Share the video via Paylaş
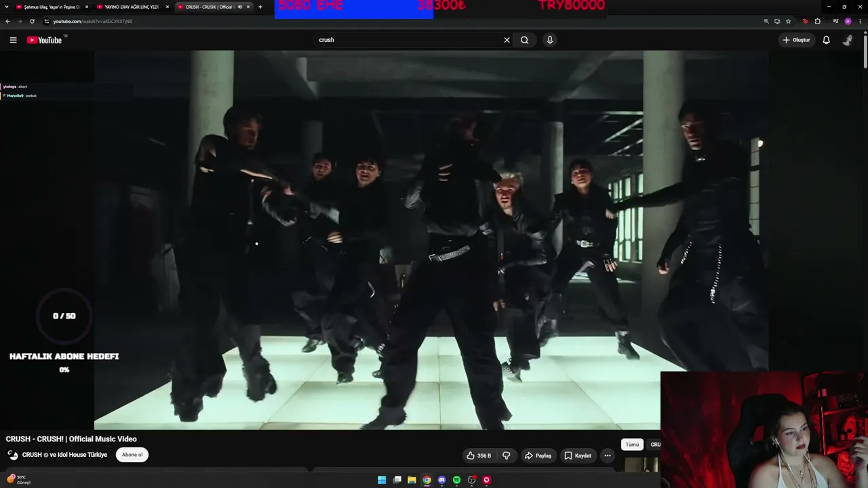This screenshot has height=488, width=868. click(538, 455)
